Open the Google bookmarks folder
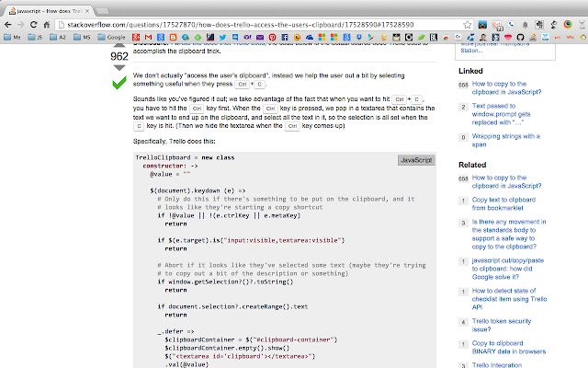588x368 pixels. coord(111,37)
